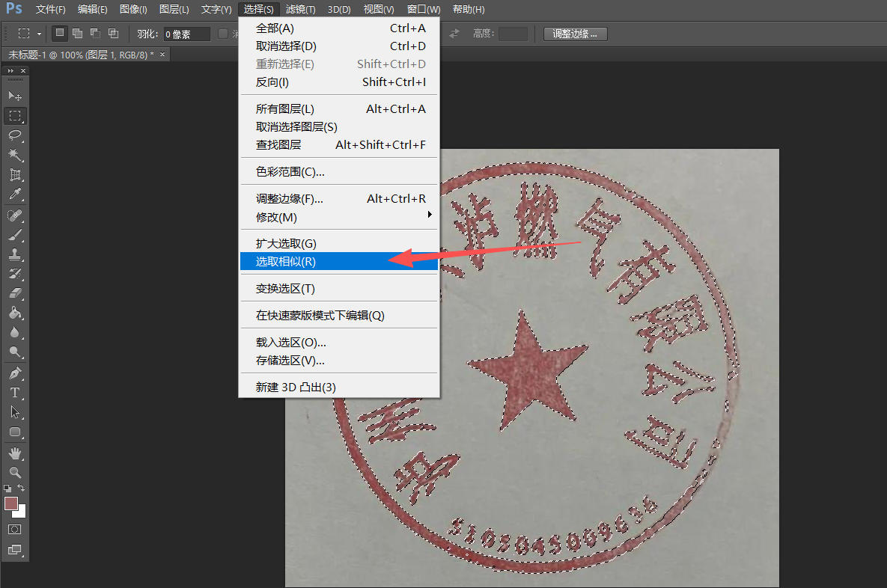Select the Magic Wand tool

(14, 155)
